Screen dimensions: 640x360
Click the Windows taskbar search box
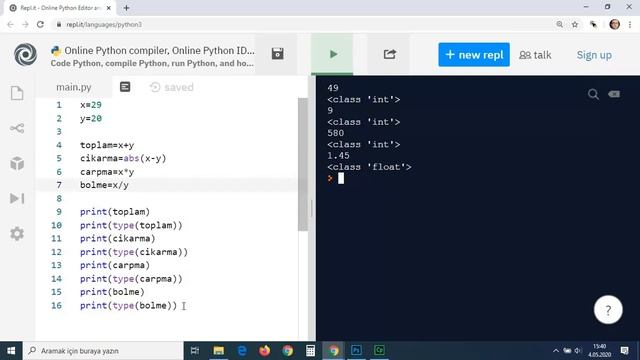pos(102,351)
